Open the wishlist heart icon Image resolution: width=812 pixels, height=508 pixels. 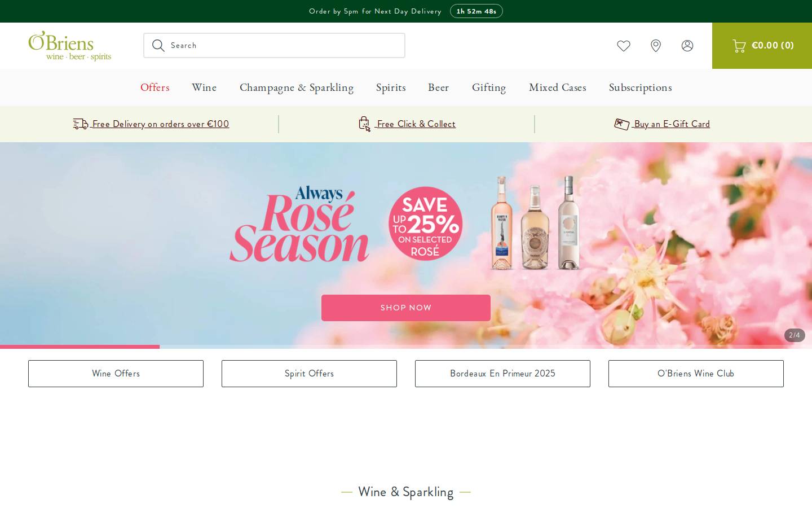pyautogui.click(x=624, y=46)
